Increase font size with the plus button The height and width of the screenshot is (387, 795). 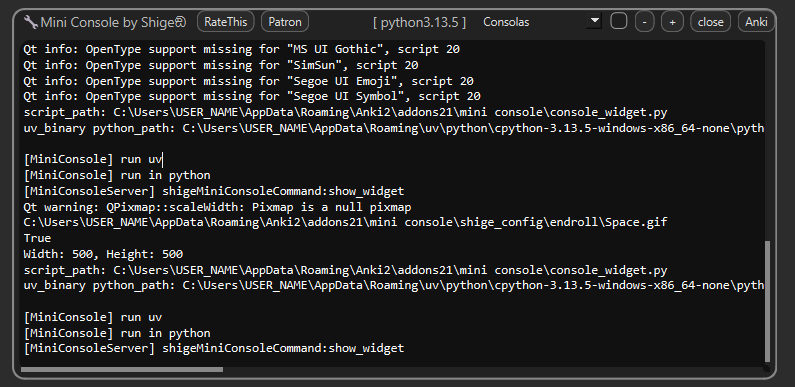point(672,22)
